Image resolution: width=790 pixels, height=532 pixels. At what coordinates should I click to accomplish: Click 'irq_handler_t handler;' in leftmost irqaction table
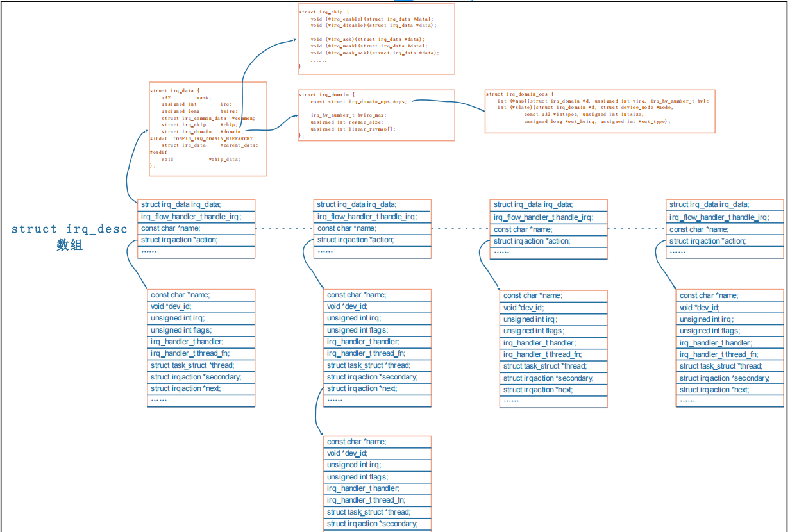201,342
